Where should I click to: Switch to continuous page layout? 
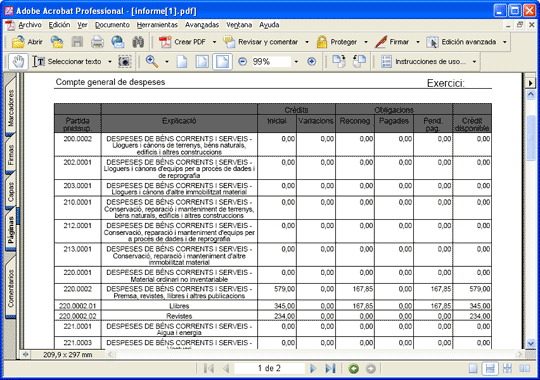click(490, 369)
